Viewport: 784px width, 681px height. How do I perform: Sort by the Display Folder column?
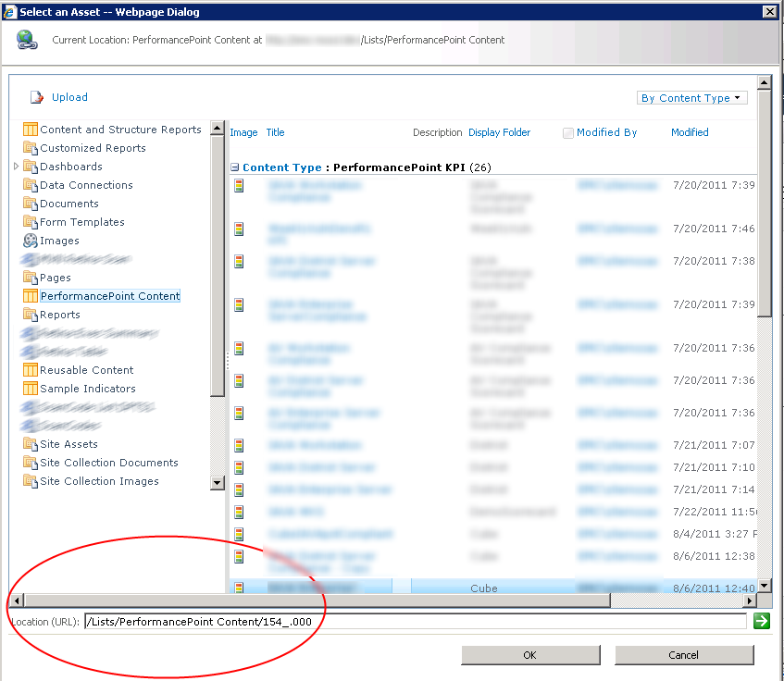point(499,132)
